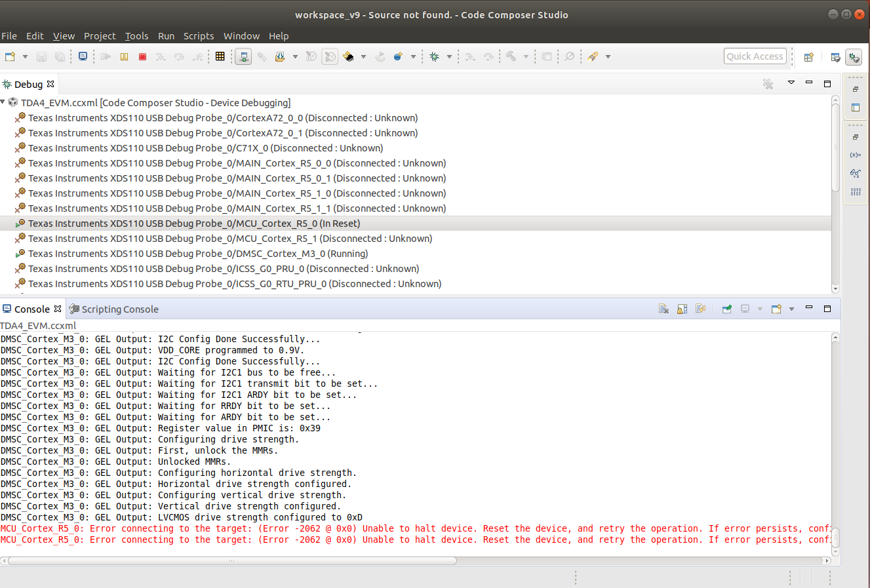The height and width of the screenshot is (588, 870).
Task: Terminate the debug session with red stop icon
Action: [142, 57]
